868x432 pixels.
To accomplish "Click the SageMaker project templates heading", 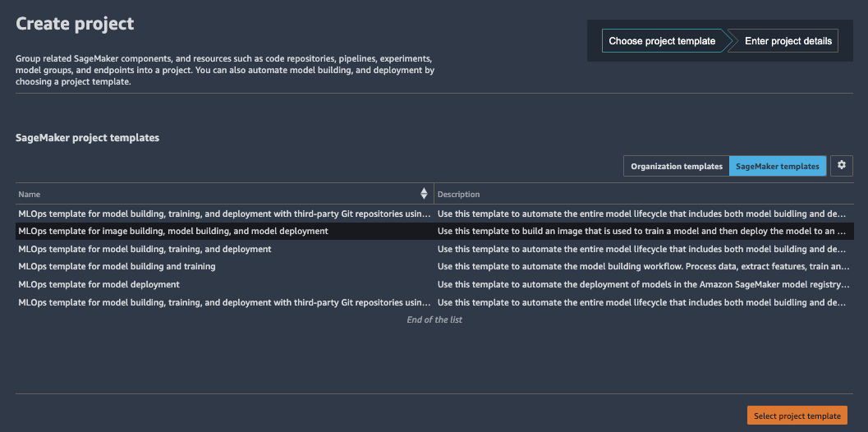I will 87,138.
